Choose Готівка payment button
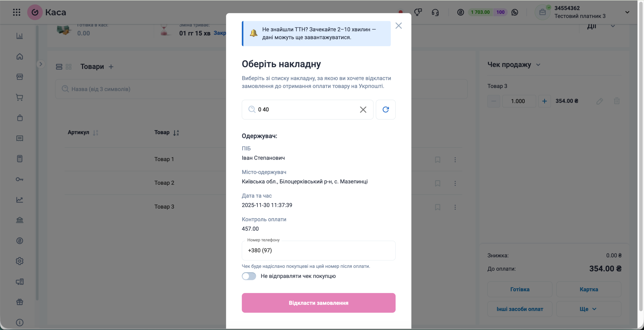The height and width of the screenshot is (330, 644). [x=520, y=289]
